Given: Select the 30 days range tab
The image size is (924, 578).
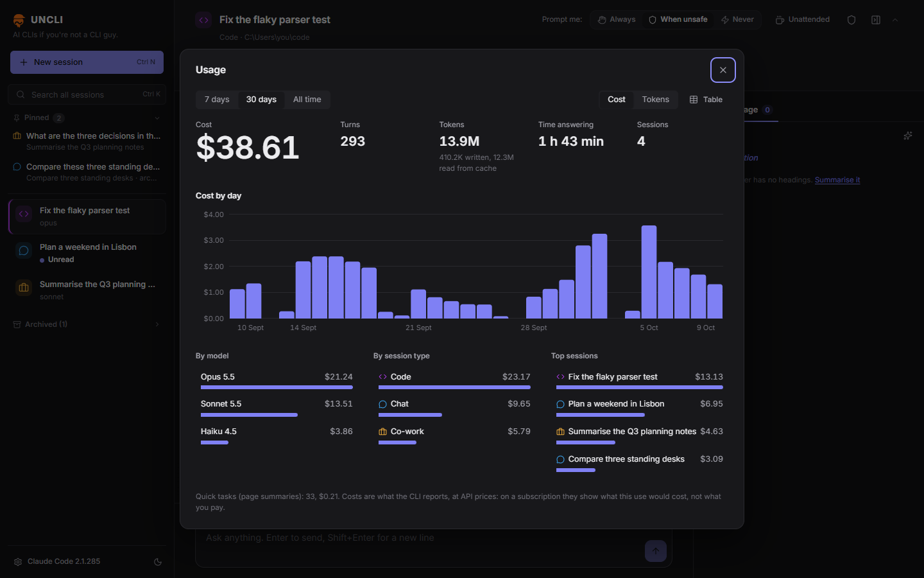Looking at the screenshot, I should pos(261,100).
